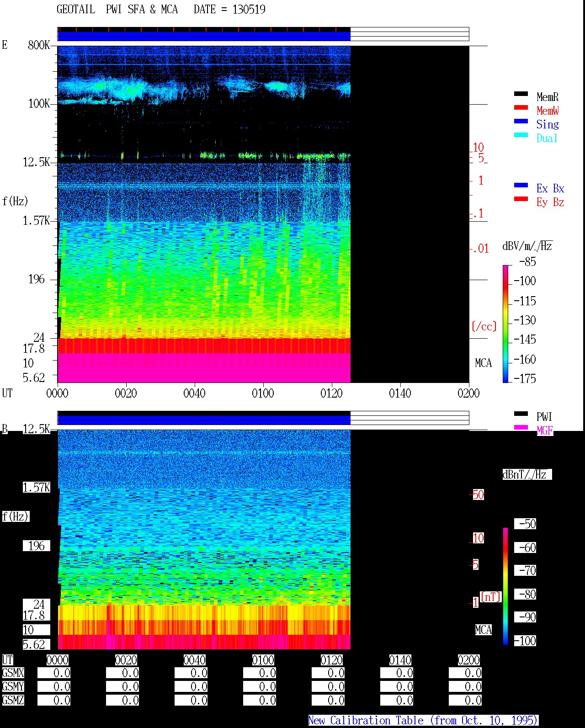Image resolution: width=585 pixels, height=728 pixels.
Task: Click the PWI legend label
Action: (x=544, y=417)
